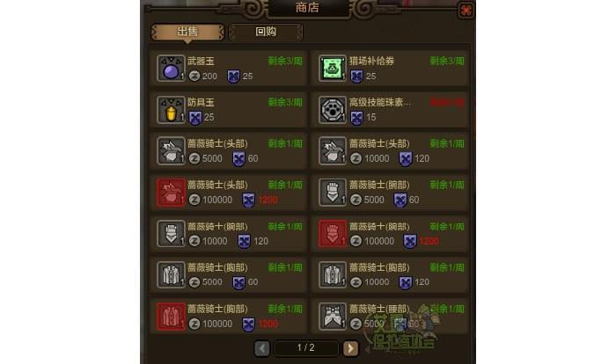The image size is (616, 364).
Task: Select the purple 武器玉 orb icon
Action: click(x=171, y=69)
